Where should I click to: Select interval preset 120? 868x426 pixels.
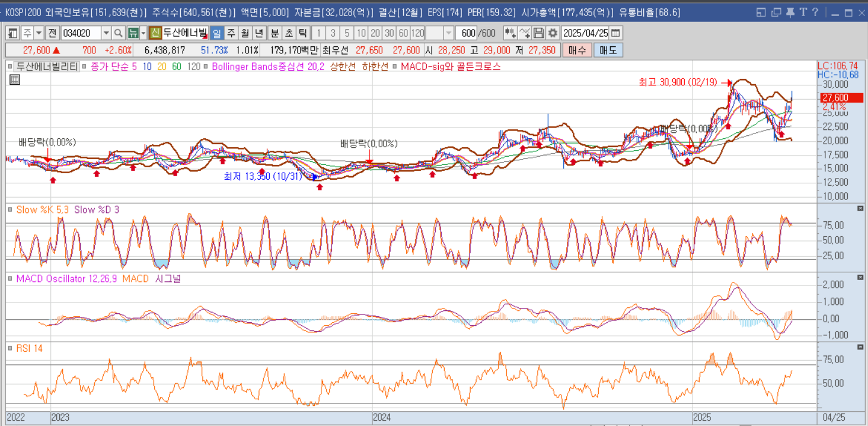(417, 33)
